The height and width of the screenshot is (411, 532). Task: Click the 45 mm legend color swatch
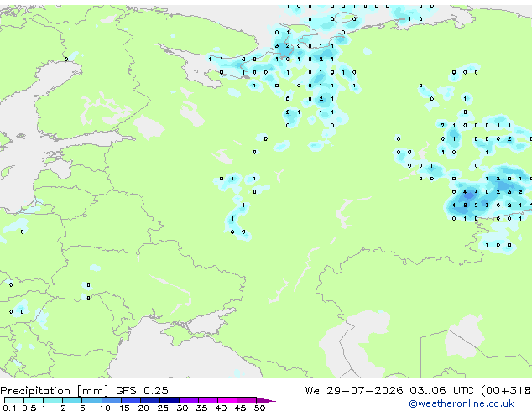click(x=247, y=400)
